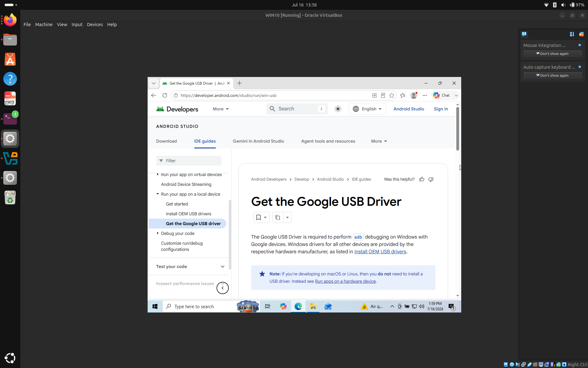Click the address bar URL field
Viewport: 588px width, 368px height.
pos(273,95)
